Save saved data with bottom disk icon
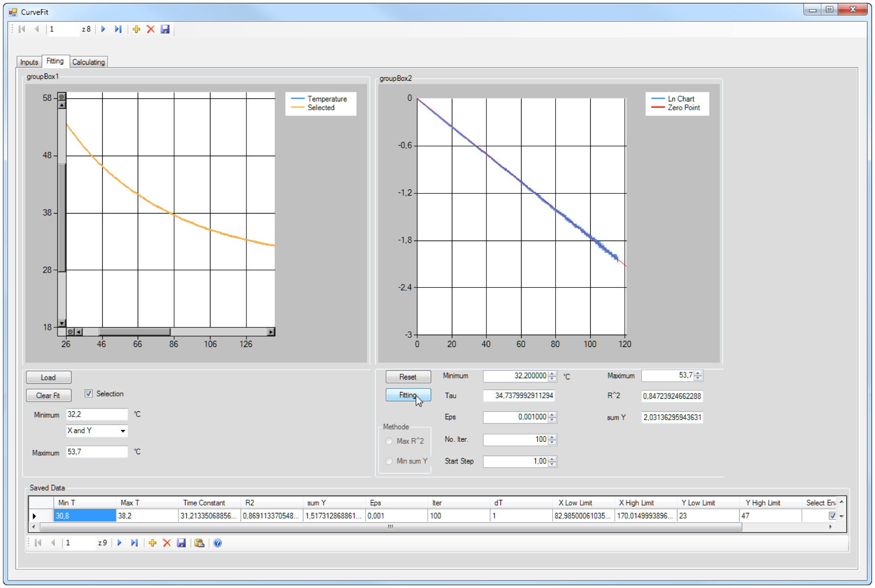The height and width of the screenshot is (588, 875). [181, 543]
